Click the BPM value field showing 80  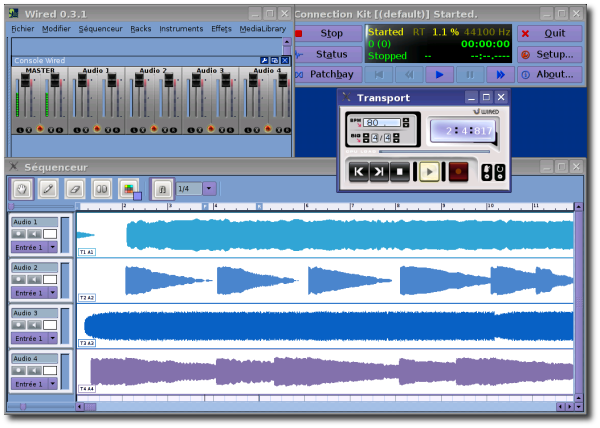pos(382,122)
